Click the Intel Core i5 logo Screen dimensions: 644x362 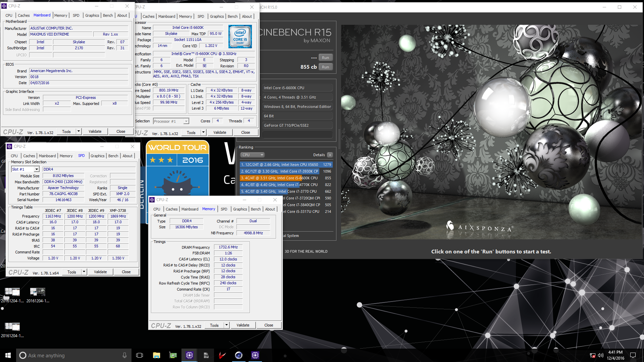tap(240, 37)
